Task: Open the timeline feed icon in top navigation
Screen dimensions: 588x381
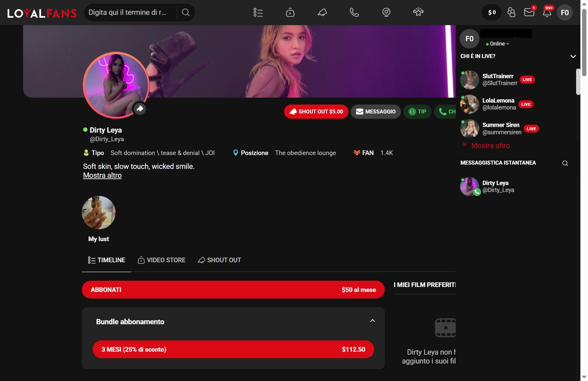Action: (x=258, y=13)
